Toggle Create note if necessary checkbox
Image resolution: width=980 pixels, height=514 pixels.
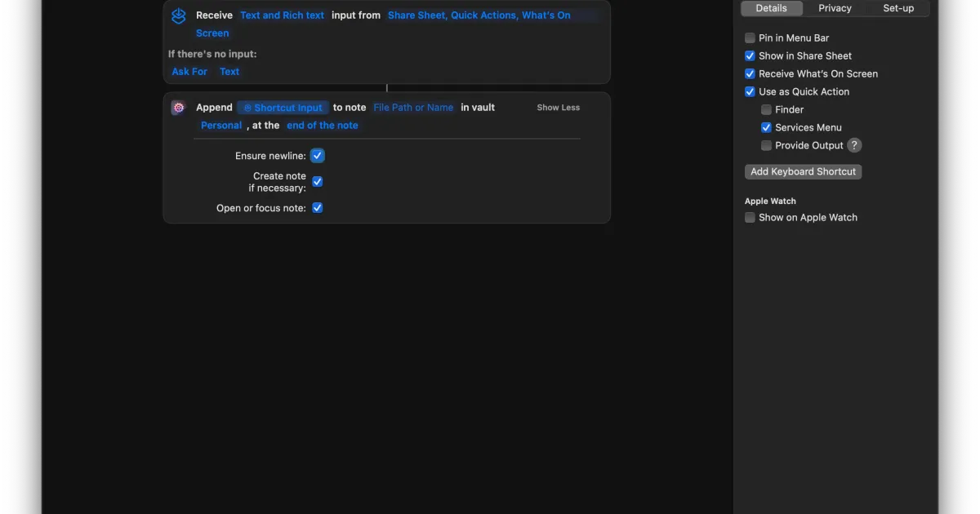(318, 182)
